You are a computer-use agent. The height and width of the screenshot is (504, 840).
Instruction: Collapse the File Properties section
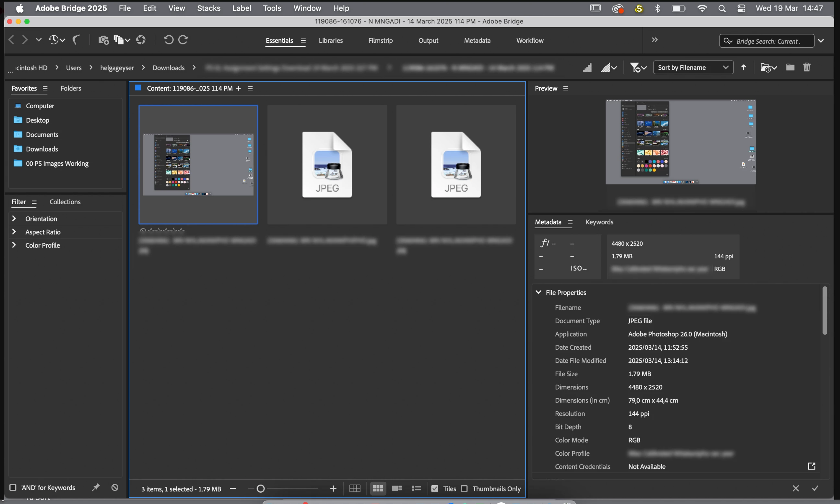pos(538,292)
